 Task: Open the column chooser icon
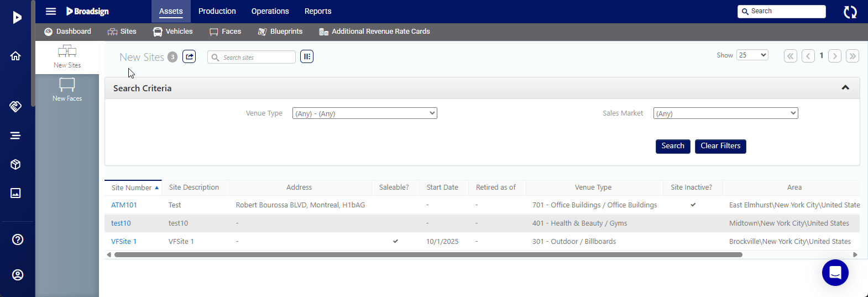307,56
